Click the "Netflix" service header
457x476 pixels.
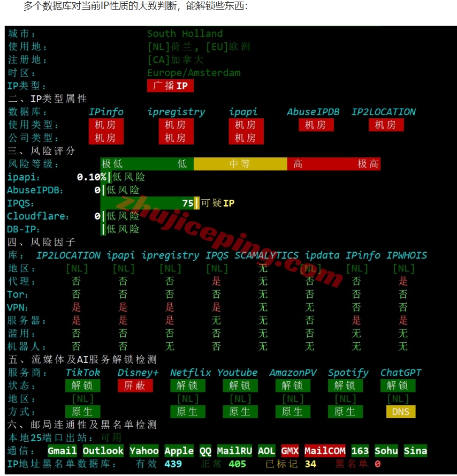191,373
